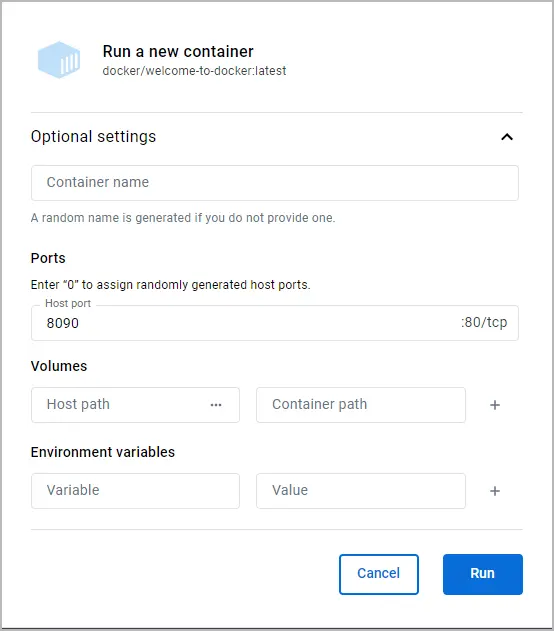Browse for host path via ellipsis icon
The height and width of the screenshot is (631, 554).
(x=216, y=405)
